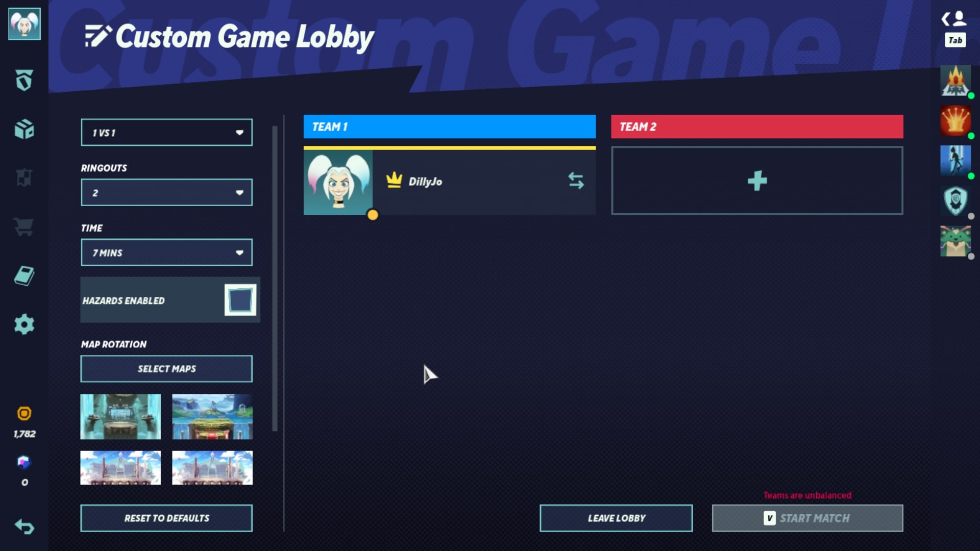Click the gold currency amount 1,782
This screenshot has width=980, height=551.
(x=25, y=433)
